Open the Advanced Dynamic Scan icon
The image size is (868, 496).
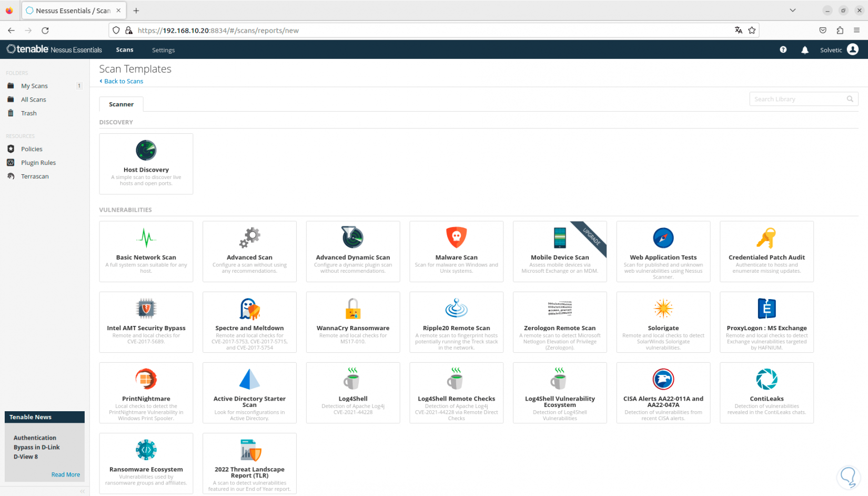353,237
